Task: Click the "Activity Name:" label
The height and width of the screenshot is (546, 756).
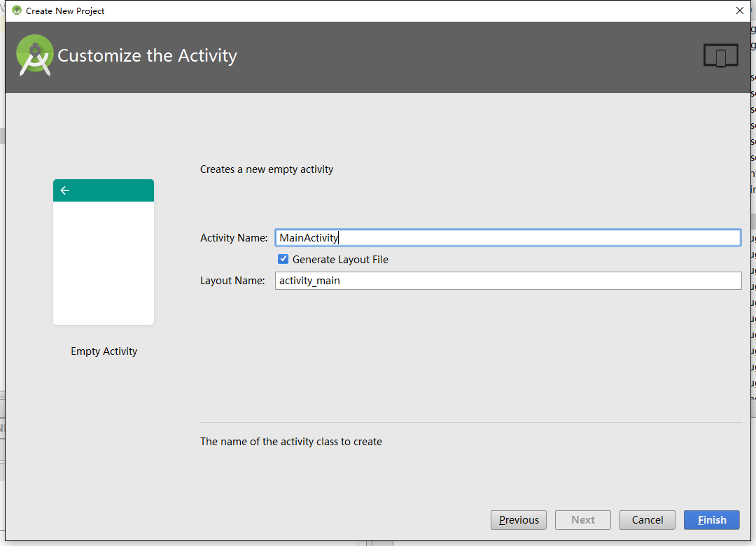Action: coord(234,238)
